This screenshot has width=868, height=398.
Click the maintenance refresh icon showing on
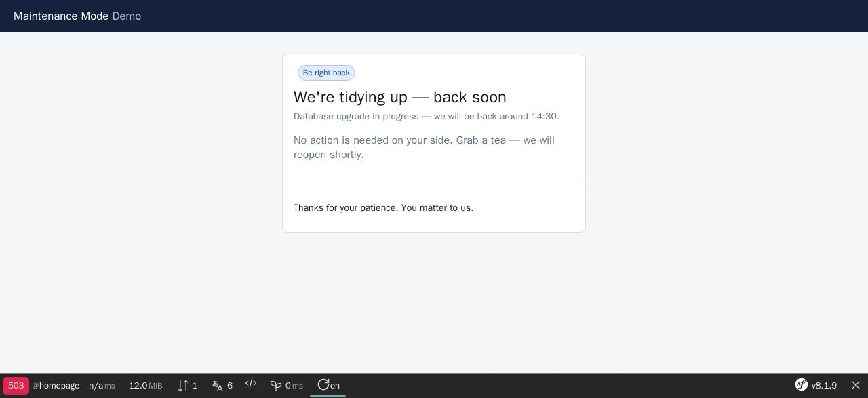[323, 384]
